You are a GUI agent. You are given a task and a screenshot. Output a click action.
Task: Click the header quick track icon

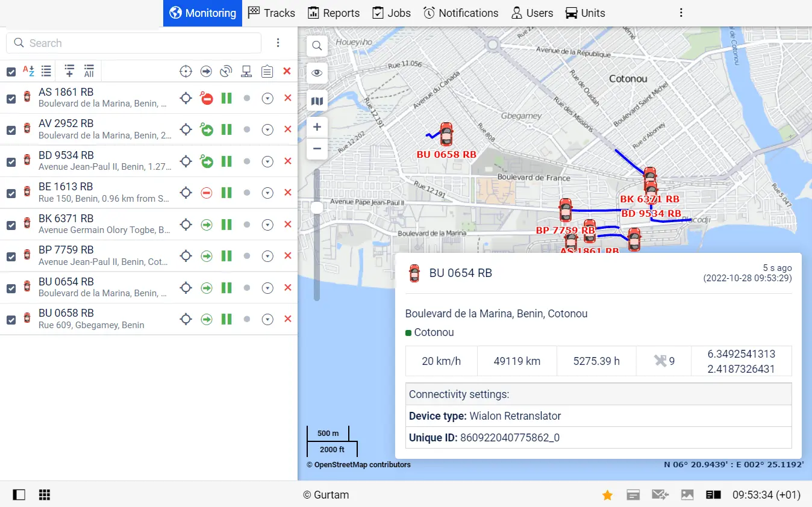(x=226, y=72)
